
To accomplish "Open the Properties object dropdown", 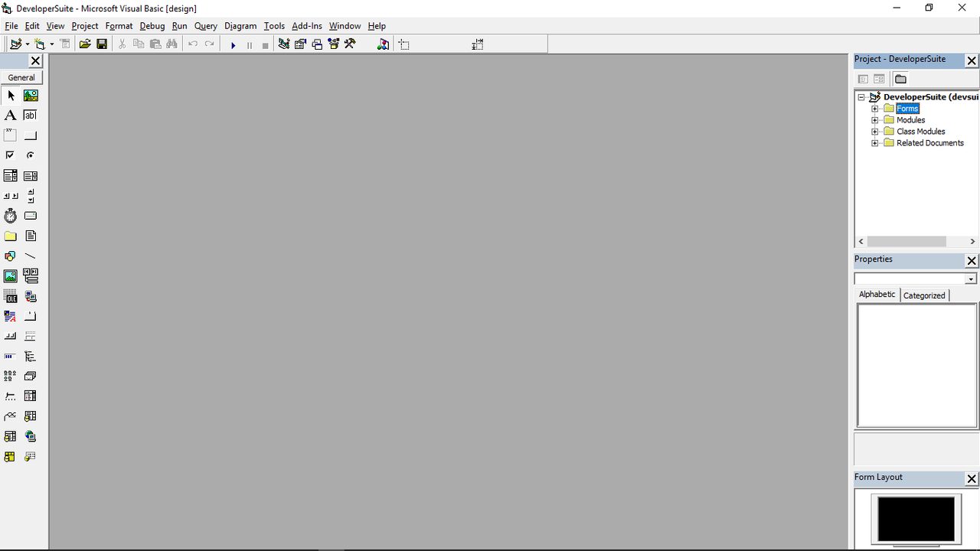I will (x=971, y=279).
